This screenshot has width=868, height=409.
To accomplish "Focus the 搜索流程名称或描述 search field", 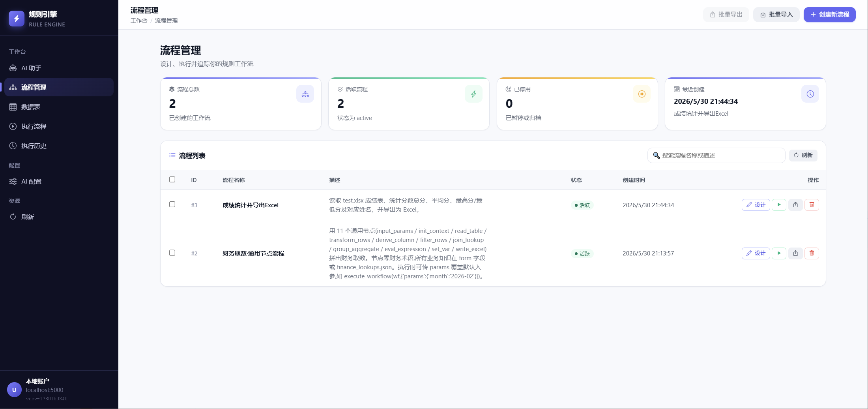I will click(716, 155).
